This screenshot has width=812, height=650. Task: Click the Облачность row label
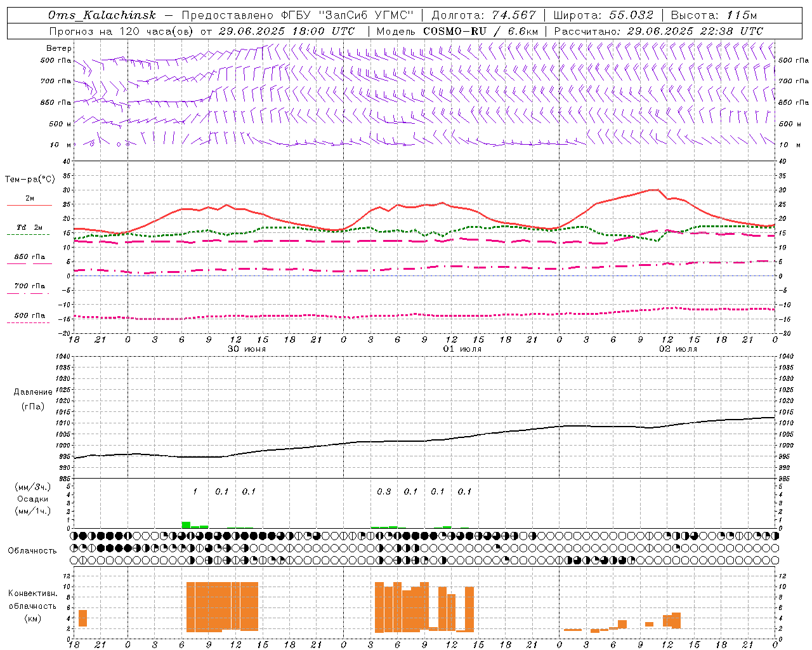[x=32, y=551]
